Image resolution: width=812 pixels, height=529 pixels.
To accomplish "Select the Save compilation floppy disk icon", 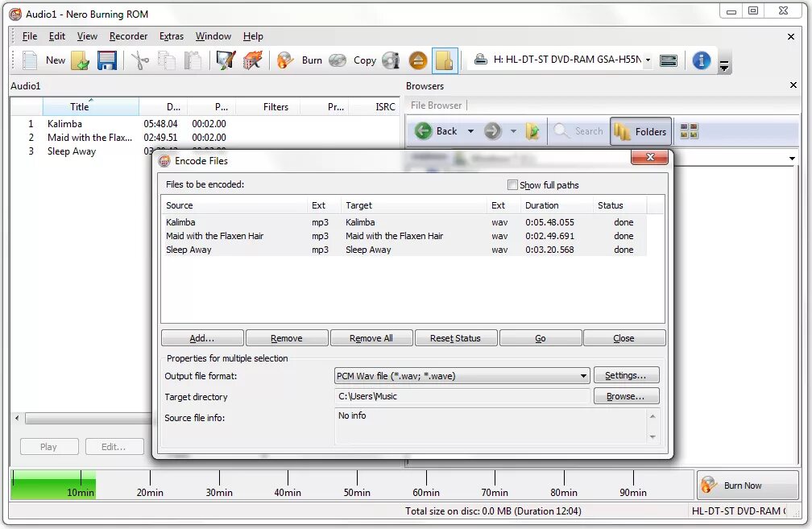I will (x=107, y=60).
